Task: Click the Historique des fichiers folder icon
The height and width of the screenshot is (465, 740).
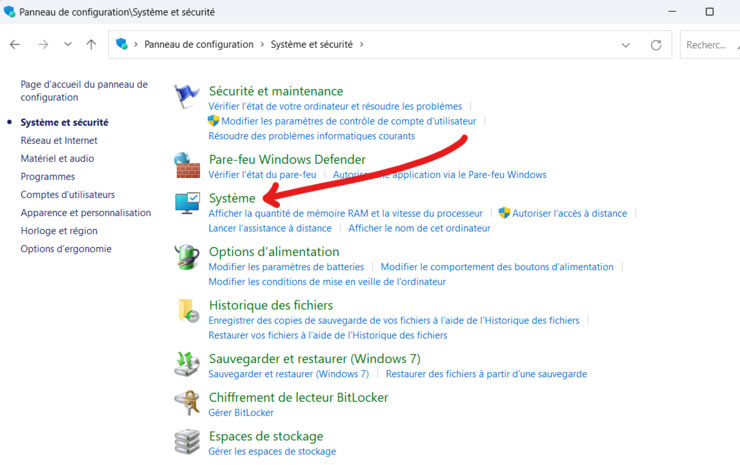Action: tap(188, 311)
